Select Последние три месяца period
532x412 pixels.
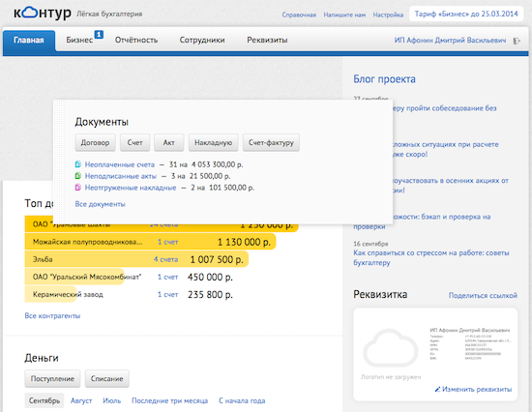[x=169, y=400]
